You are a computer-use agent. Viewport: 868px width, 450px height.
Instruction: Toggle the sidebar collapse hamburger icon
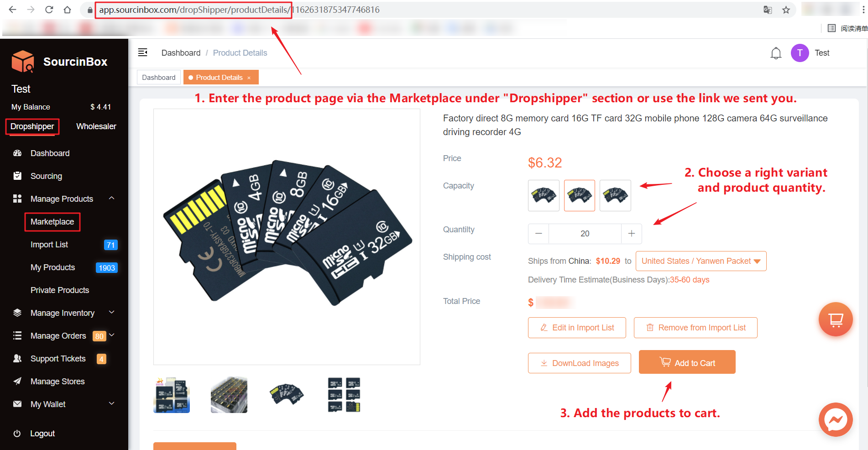tap(143, 52)
